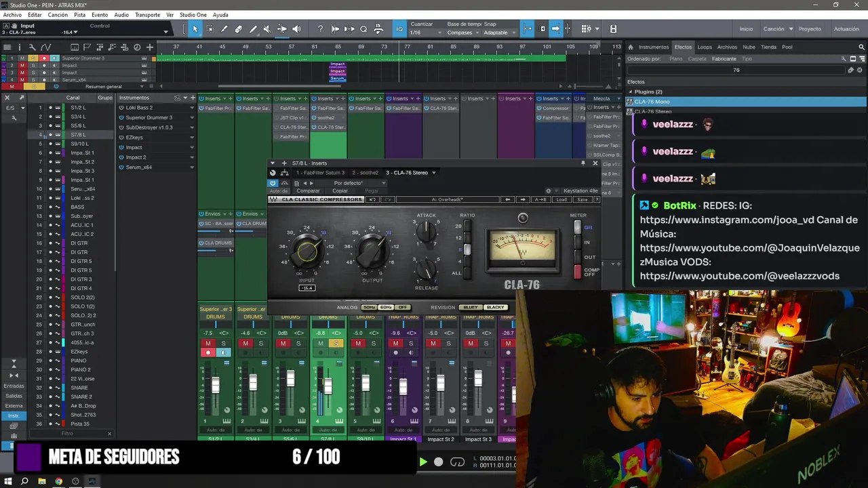Collapse the Plugins (2) tree
Image resolution: width=868 pixels, height=488 pixels.
(631, 91)
